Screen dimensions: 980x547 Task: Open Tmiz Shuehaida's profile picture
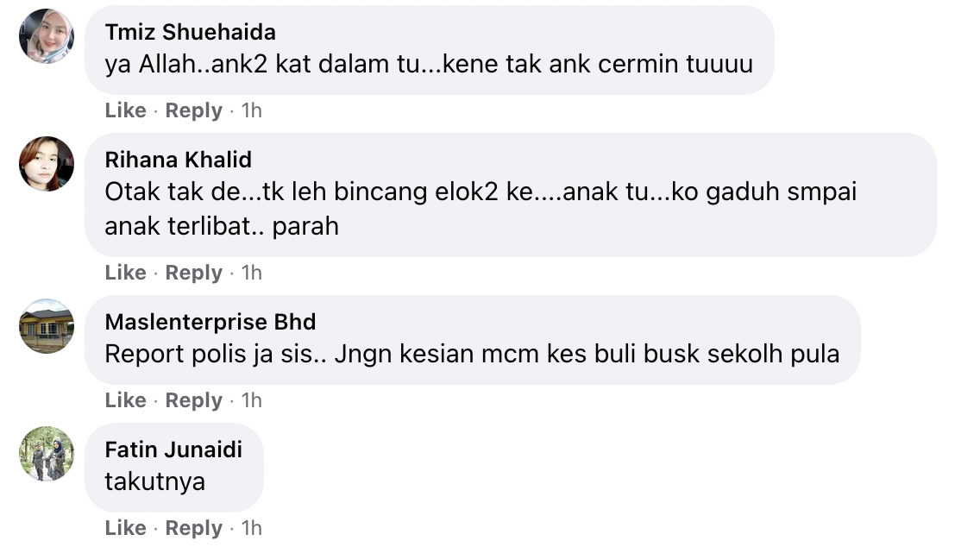point(47,36)
